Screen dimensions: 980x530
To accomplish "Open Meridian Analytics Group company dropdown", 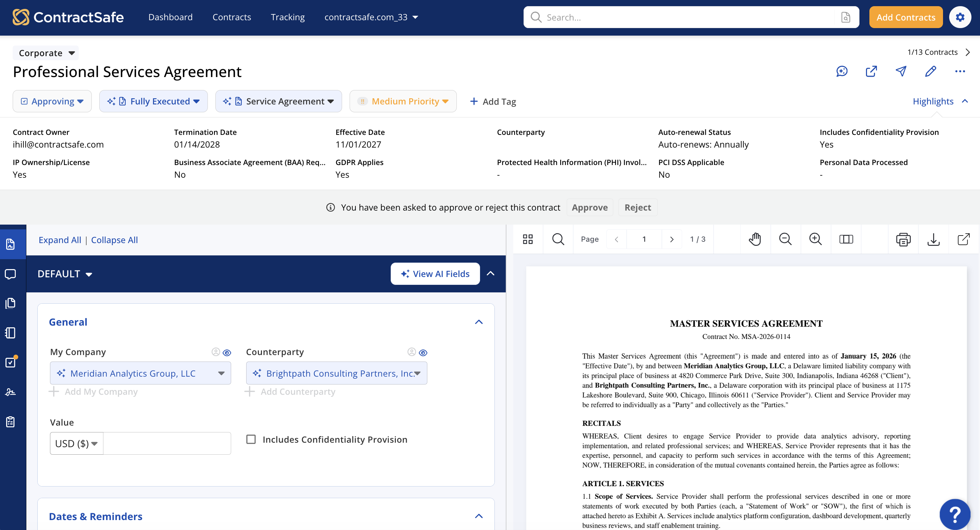I will pyautogui.click(x=140, y=373).
